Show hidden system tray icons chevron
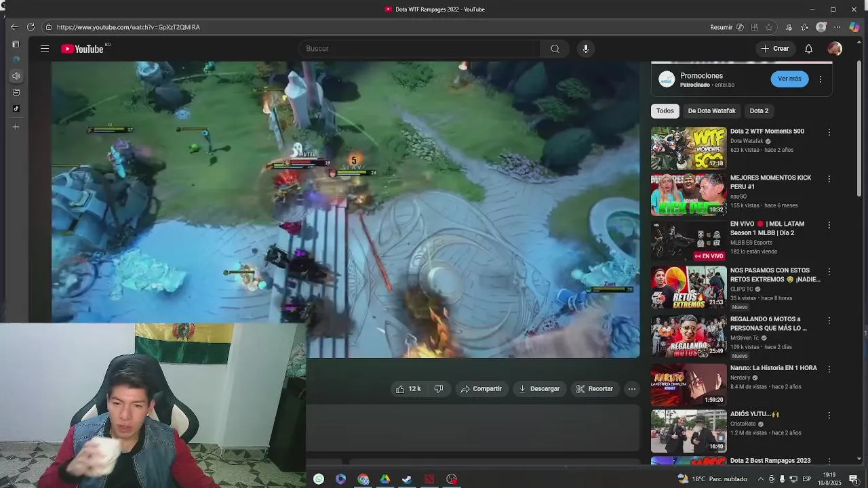 [761, 479]
